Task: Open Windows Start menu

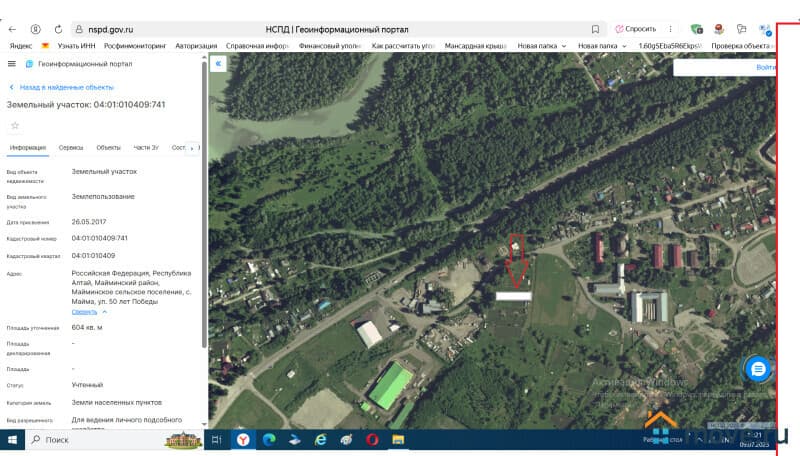Action: click(x=12, y=440)
